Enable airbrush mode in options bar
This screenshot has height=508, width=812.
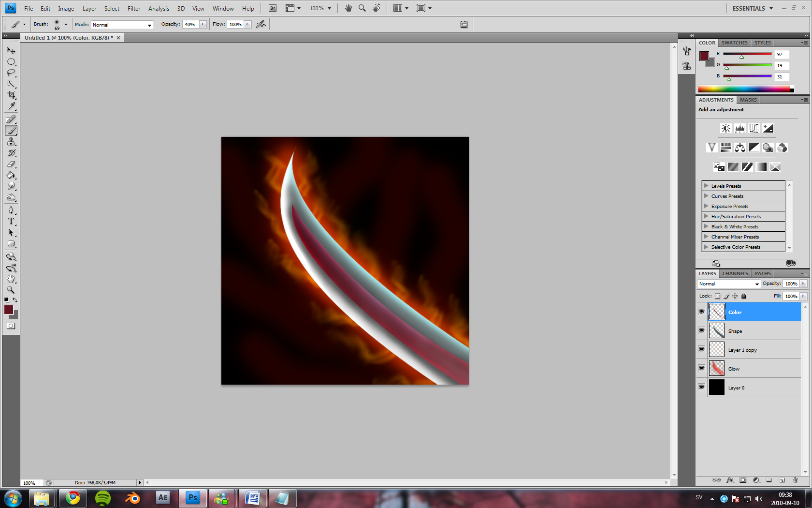(x=261, y=24)
